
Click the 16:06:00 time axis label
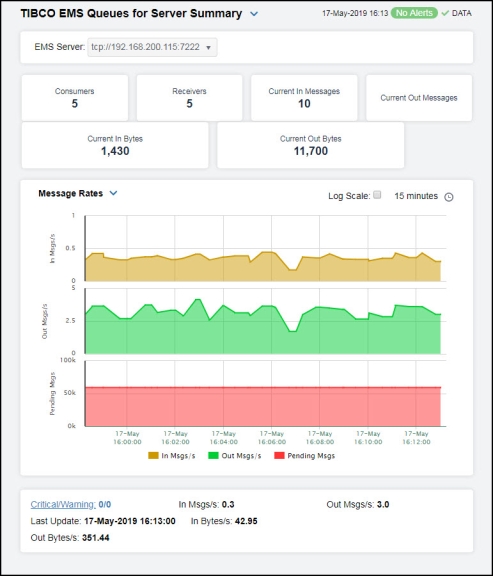pos(272,442)
